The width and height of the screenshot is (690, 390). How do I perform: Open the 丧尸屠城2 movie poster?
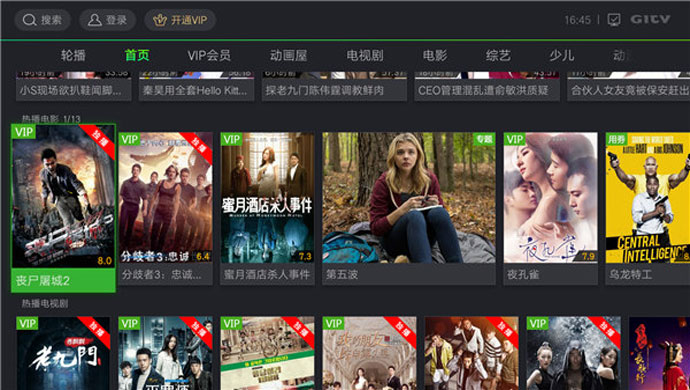click(x=63, y=196)
